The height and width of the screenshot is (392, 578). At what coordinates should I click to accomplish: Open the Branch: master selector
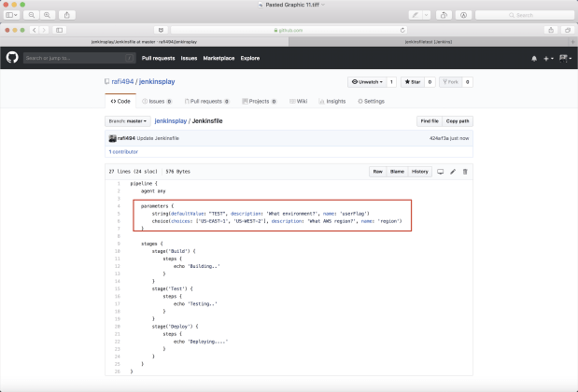128,121
